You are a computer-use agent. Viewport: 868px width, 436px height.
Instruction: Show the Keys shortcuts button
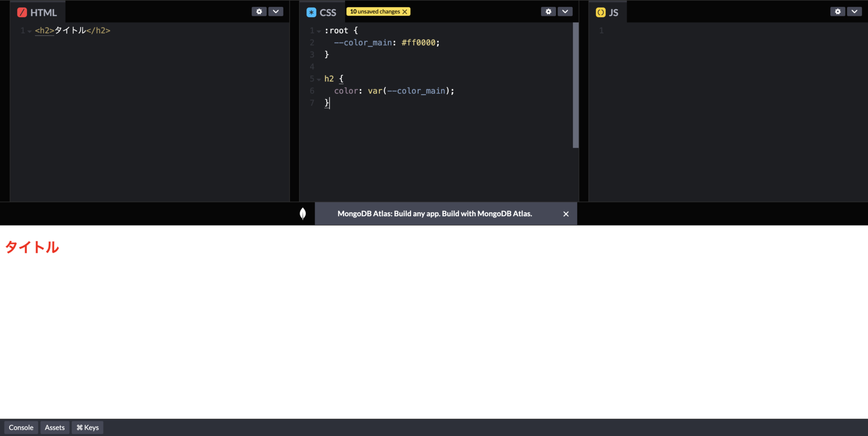88,427
